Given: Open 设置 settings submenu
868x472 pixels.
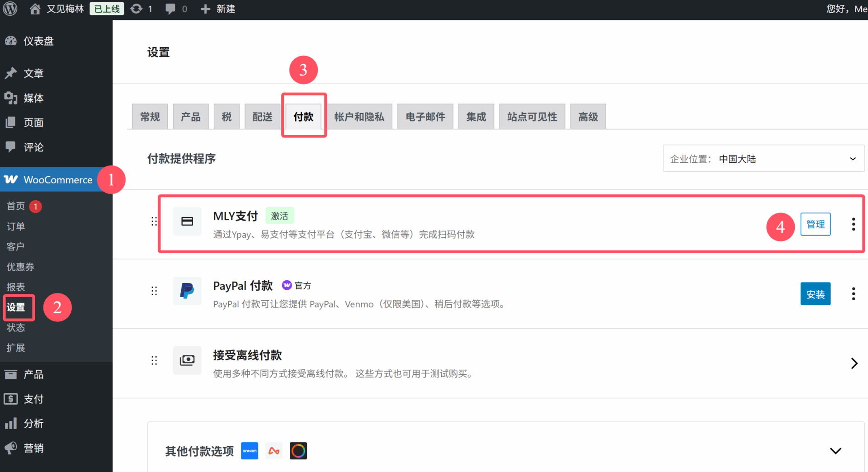Looking at the screenshot, I should click(x=16, y=307).
